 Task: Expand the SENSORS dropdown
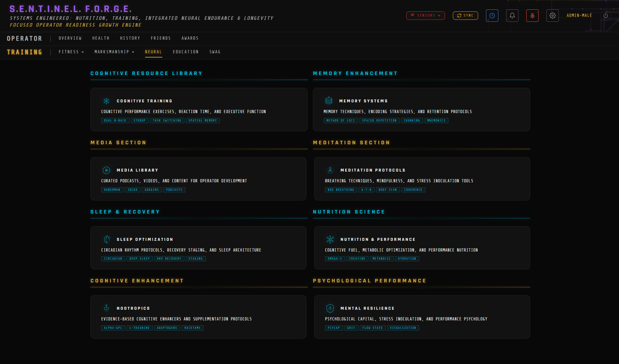coord(425,15)
